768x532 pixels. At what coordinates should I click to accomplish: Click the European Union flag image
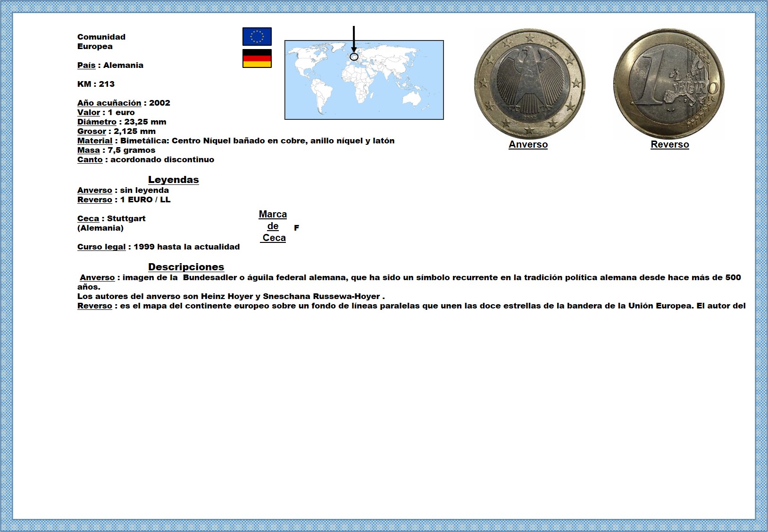(x=257, y=36)
